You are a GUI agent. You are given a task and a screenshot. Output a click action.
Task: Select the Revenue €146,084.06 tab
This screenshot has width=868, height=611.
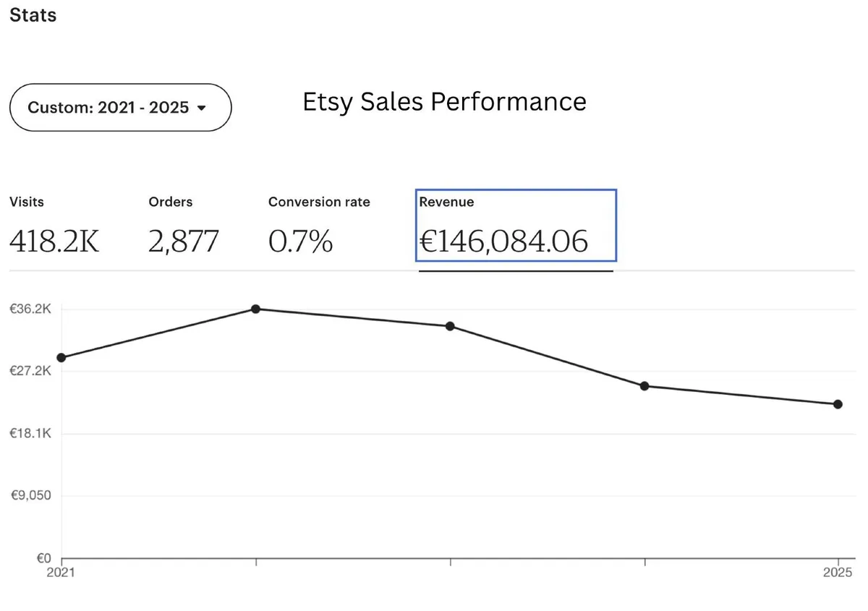coord(516,226)
